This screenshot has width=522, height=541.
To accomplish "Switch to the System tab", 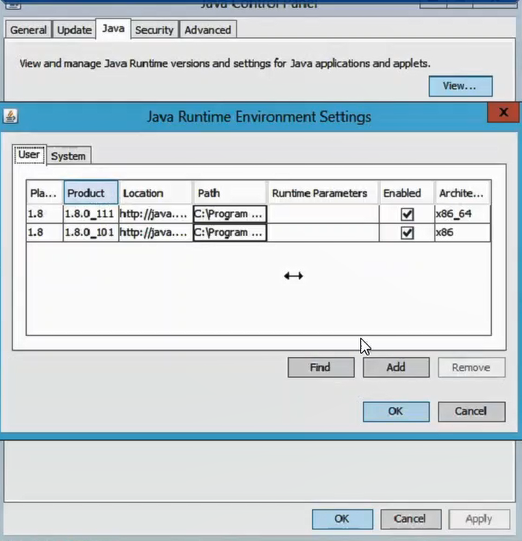I will pyautogui.click(x=68, y=156).
